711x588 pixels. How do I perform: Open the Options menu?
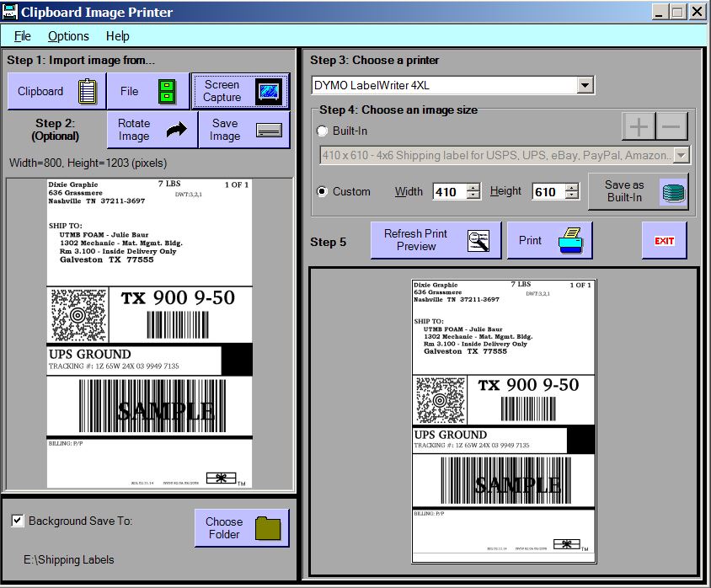[x=68, y=36]
